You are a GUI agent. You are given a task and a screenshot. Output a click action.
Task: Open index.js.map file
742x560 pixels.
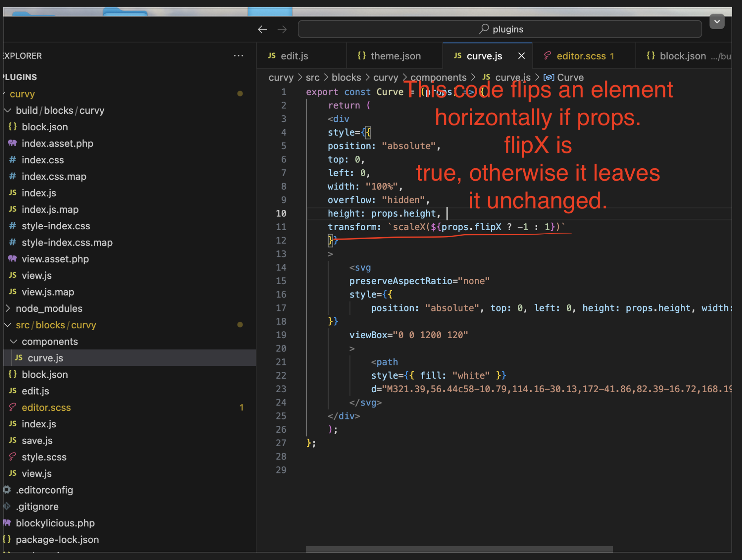[x=130, y=209]
